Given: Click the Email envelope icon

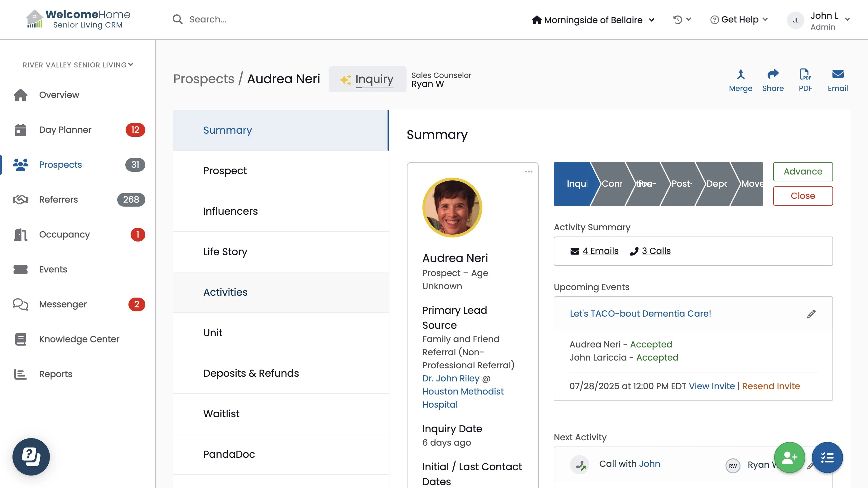Looking at the screenshot, I should coord(837,75).
